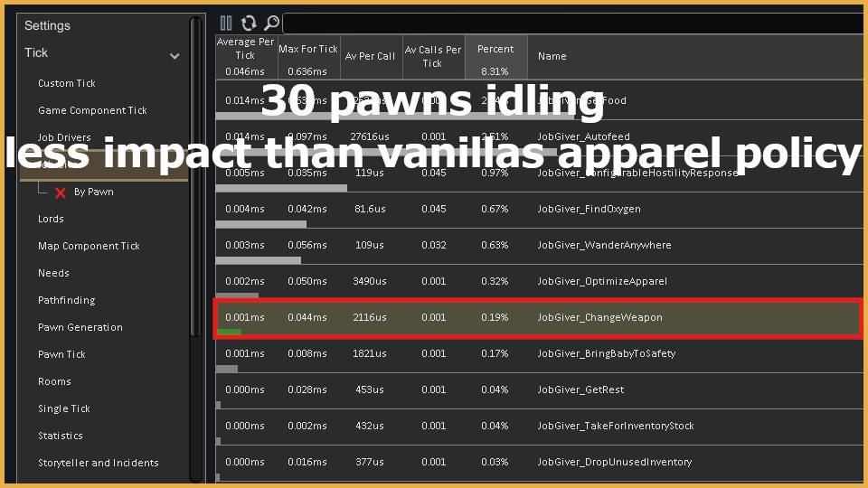Open Custom Tick entry
This screenshot has width=868, height=488.
(66, 83)
